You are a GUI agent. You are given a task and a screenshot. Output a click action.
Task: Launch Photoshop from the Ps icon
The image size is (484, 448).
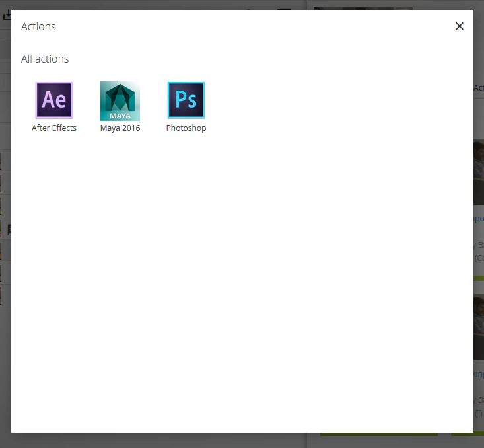(186, 100)
